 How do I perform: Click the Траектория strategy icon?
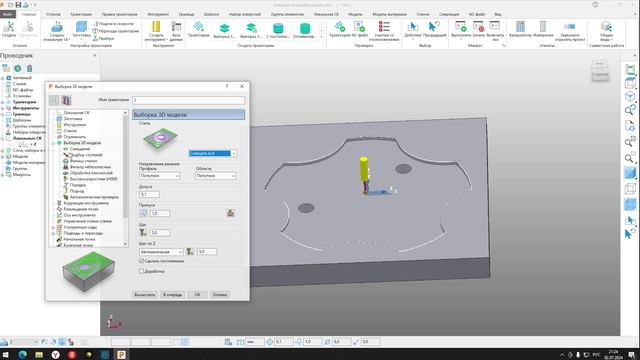click(x=198, y=29)
